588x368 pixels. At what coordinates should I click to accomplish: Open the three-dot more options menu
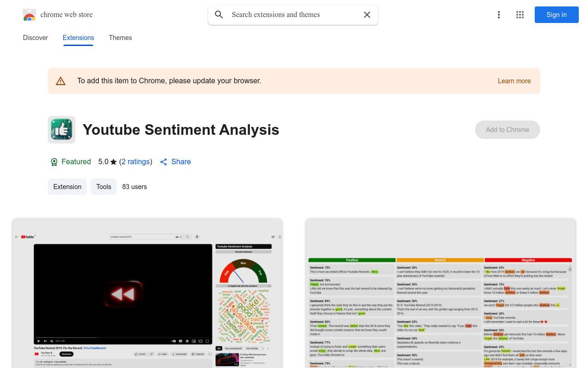(x=499, y=15)
